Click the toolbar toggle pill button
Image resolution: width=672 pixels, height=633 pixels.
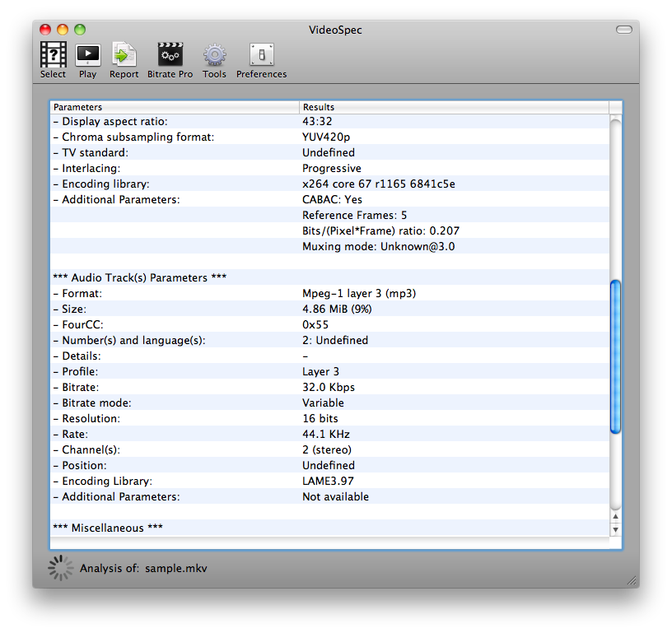click(x=624, y=30)
